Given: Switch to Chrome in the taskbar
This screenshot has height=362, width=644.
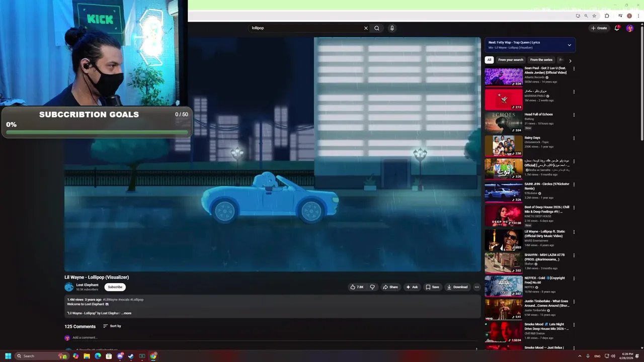Looking at the screenshot, I should (x=153, y=356).
